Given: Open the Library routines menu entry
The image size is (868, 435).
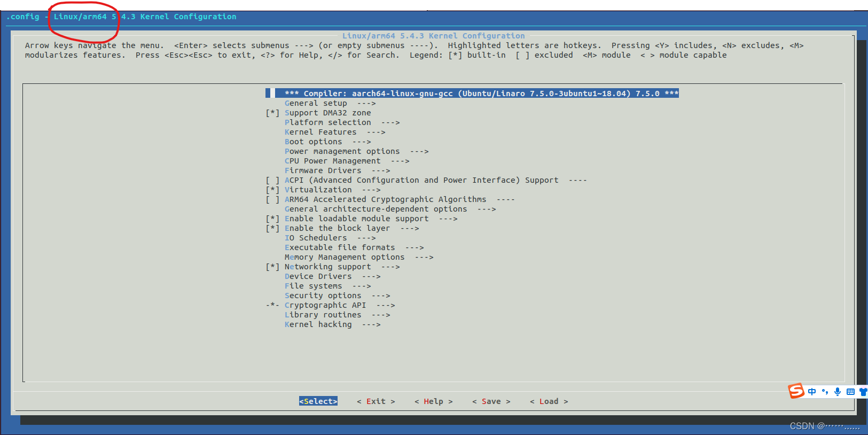Looking at the screenshot, I should coord(337,315).
